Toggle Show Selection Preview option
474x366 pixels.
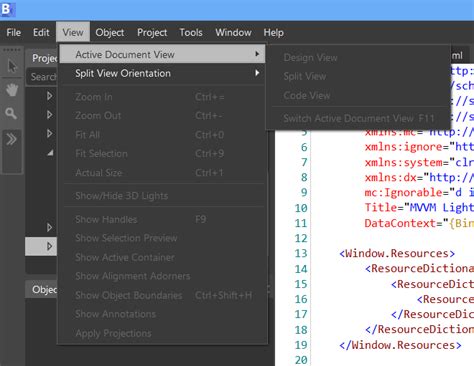pyautogui.click(x=162, y=238)
